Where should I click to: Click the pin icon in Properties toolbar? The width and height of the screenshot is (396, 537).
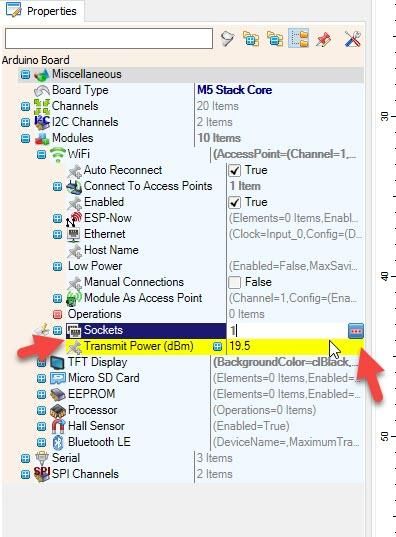tap(323, 39)
